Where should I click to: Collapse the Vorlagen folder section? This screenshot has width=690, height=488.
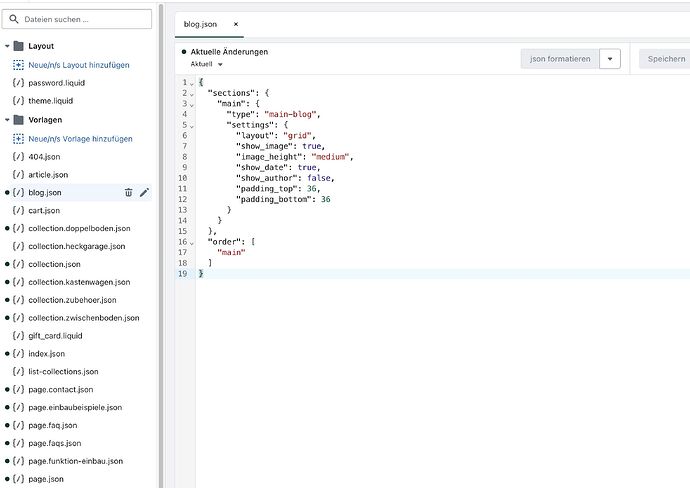(6, 120)
